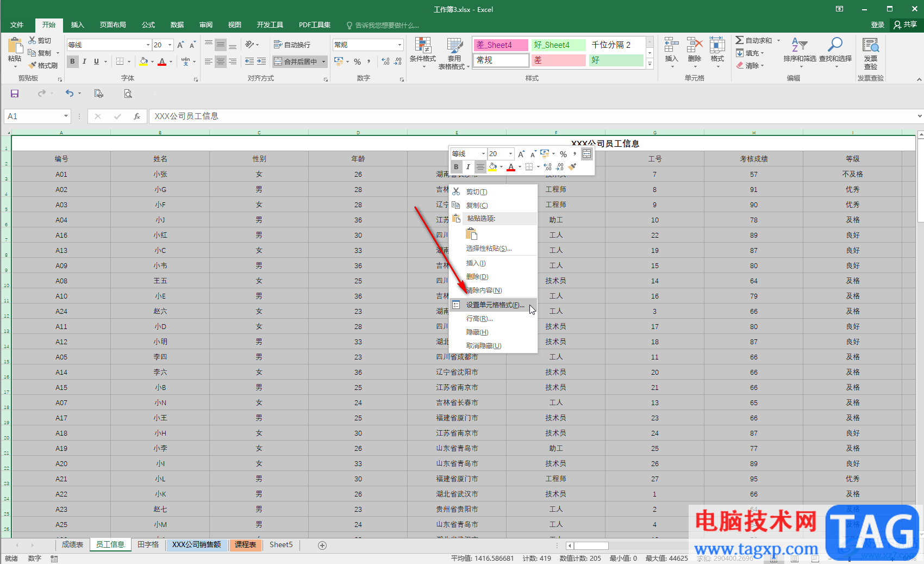Click the insert function fx icon

coord(137,116)
